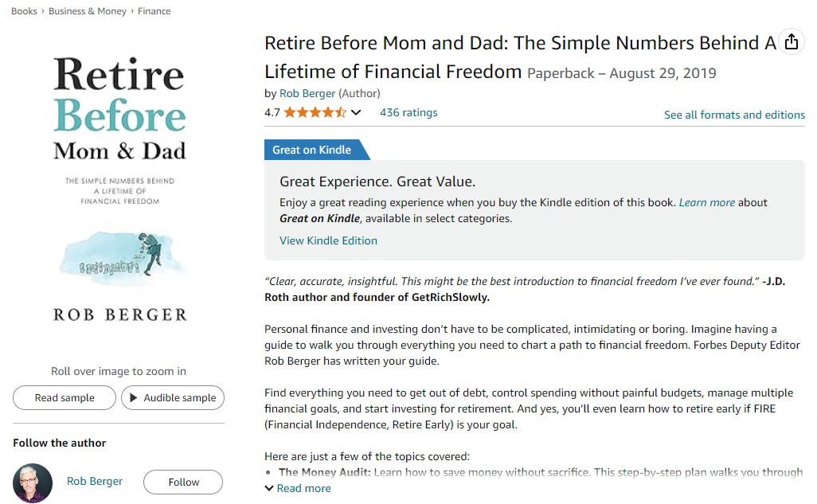Viewport: 817px width, 504px height.
Task: Open the Business & Money breadcrumb
Action: [88, 10]
